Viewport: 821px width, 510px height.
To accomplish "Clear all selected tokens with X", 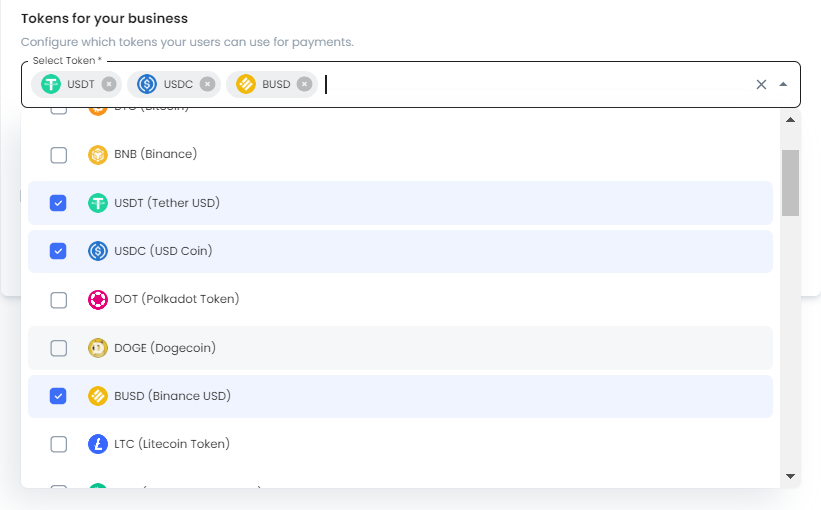I will (761, 84).
